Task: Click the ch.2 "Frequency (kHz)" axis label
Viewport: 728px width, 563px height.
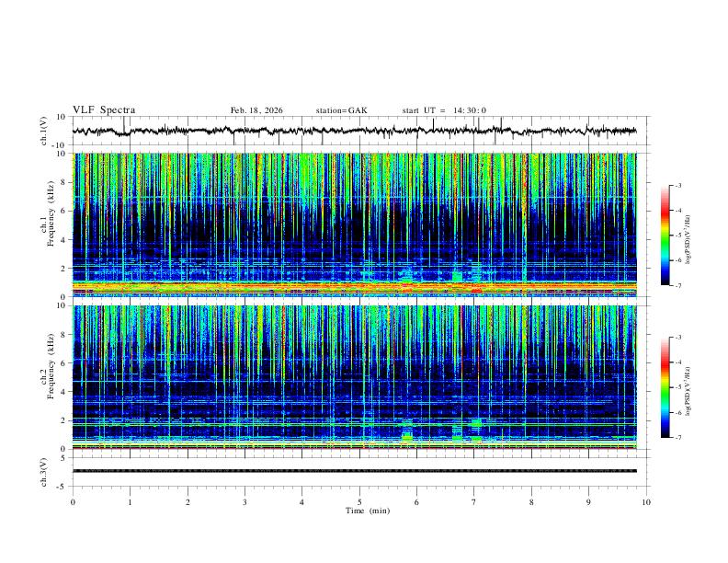Action: (51, 366)
